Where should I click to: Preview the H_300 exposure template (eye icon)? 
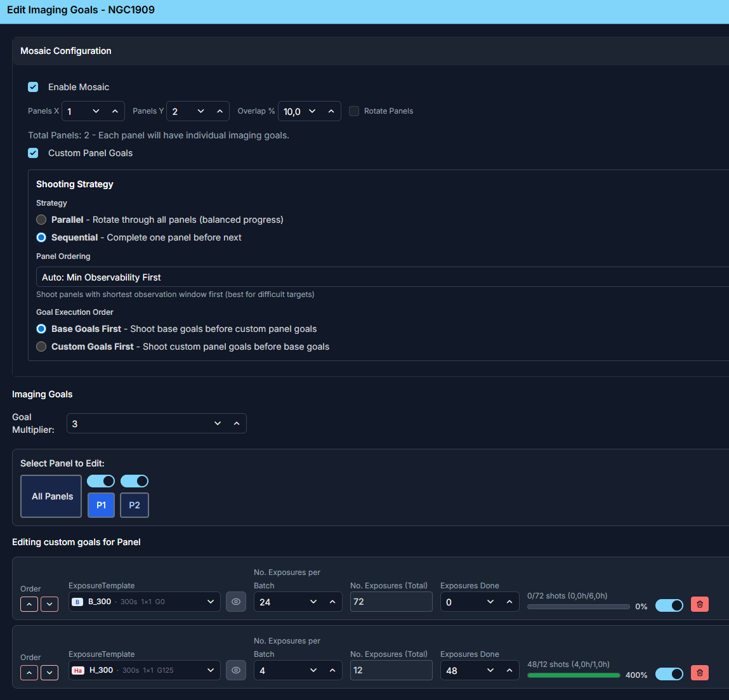coord(236,670)
